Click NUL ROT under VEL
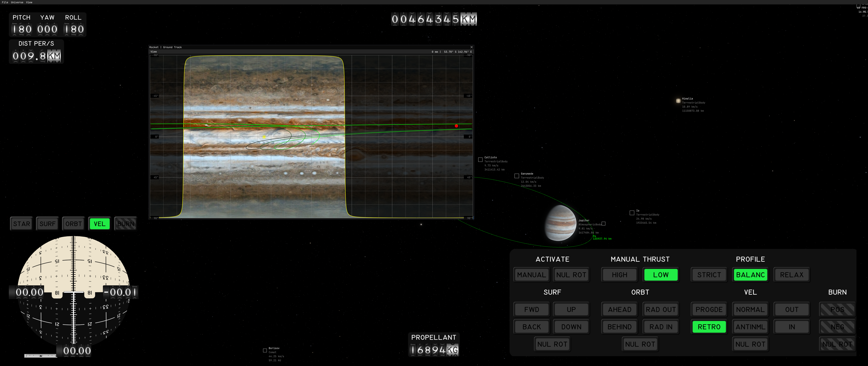Viewport: 868px width, 366px height. (x=750, y=344)
